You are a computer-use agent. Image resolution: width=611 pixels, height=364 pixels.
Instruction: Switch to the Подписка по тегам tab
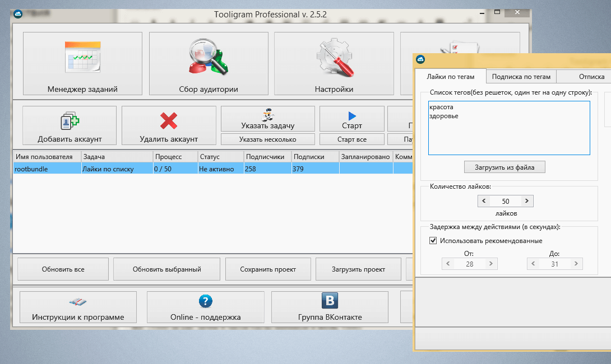[521, 77]
